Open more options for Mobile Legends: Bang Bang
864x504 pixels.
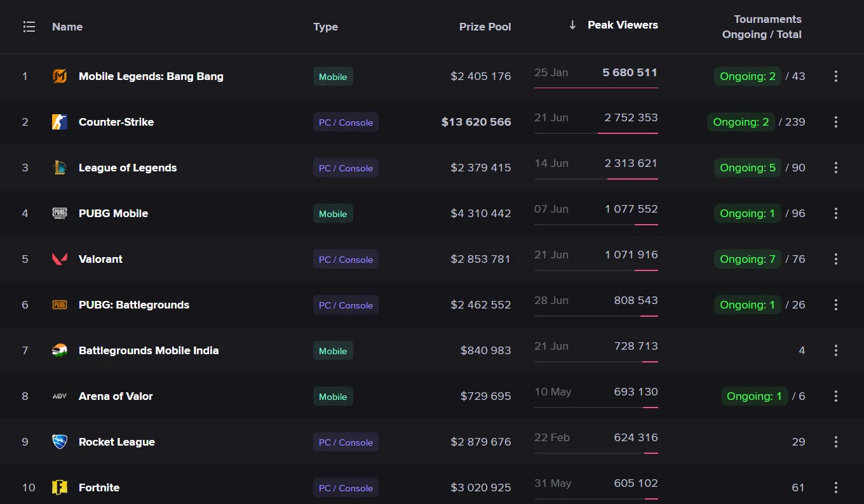(x=836, y=76)
